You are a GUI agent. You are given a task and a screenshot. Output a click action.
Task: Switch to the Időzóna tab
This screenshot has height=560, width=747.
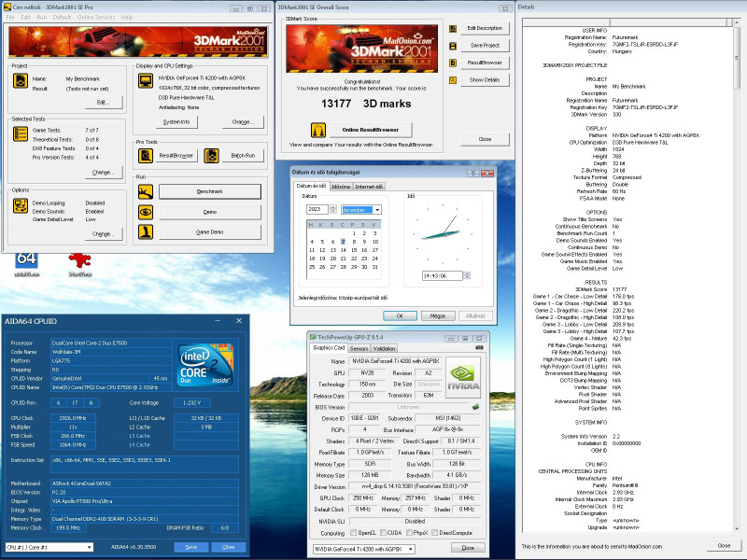point(341,187)
